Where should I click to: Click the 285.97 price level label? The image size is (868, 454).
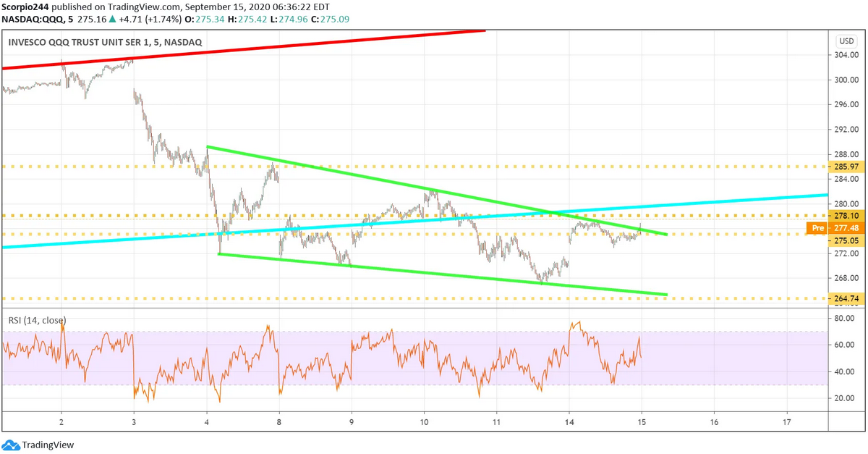[x=845, y=167]
